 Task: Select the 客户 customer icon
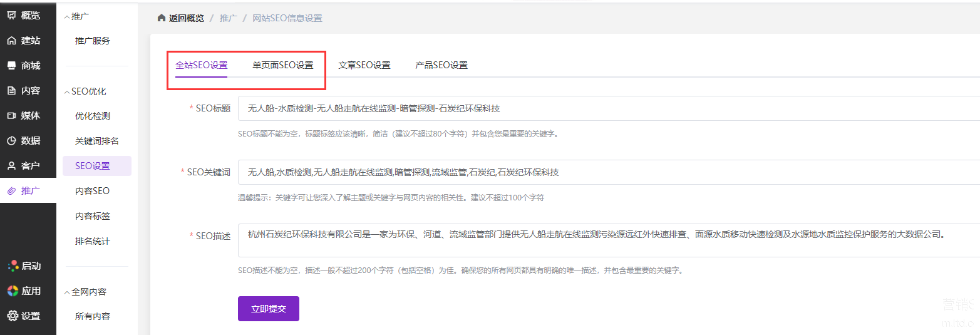click(x=12, y=166)
